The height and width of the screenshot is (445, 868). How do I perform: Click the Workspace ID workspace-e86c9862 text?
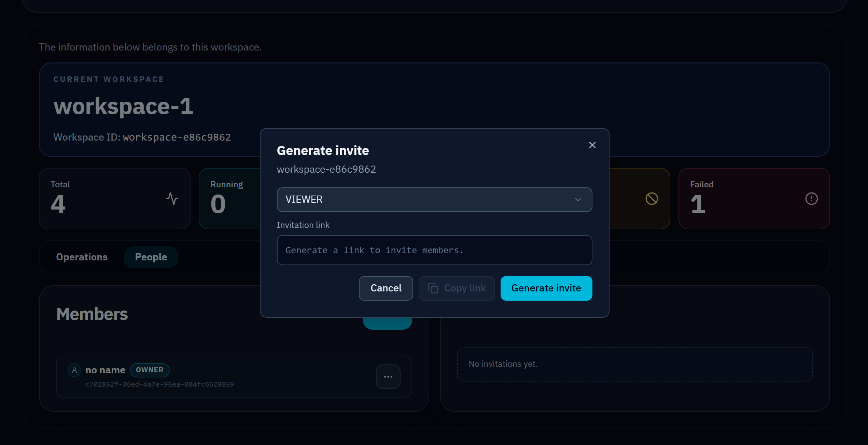point(142,137)
